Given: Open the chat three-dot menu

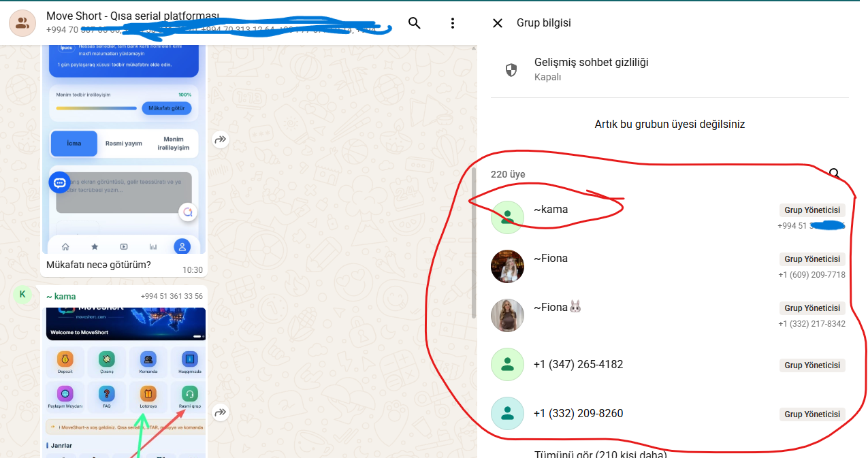Looking at the screenshot, I should [453, 23].
